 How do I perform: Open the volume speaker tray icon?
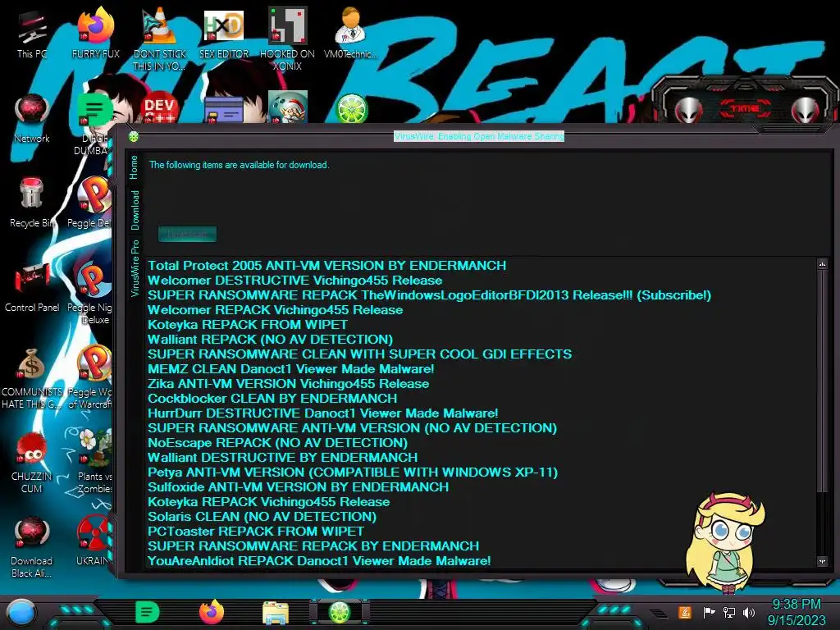pos(749,612)
